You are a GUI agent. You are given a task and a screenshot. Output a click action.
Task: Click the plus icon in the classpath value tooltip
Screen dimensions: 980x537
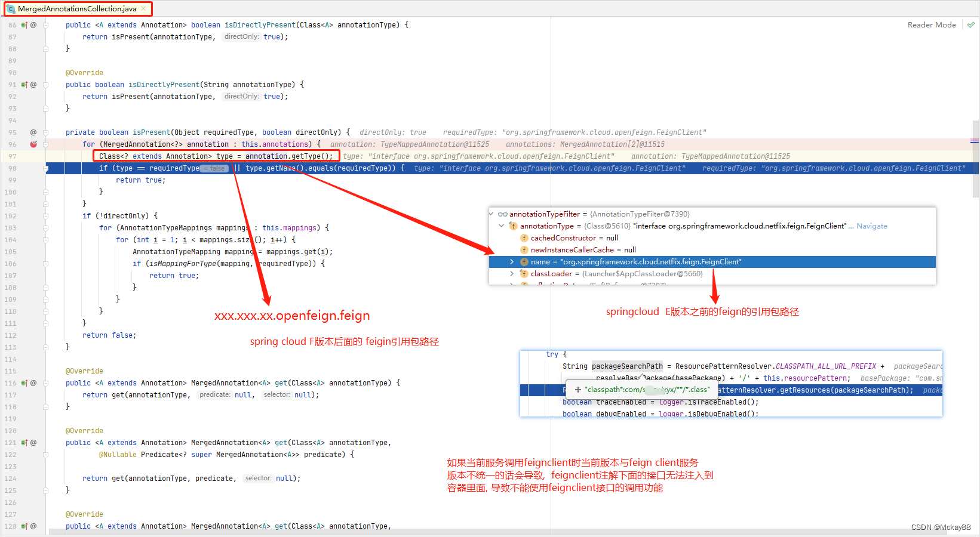click(x=577, y=390)
